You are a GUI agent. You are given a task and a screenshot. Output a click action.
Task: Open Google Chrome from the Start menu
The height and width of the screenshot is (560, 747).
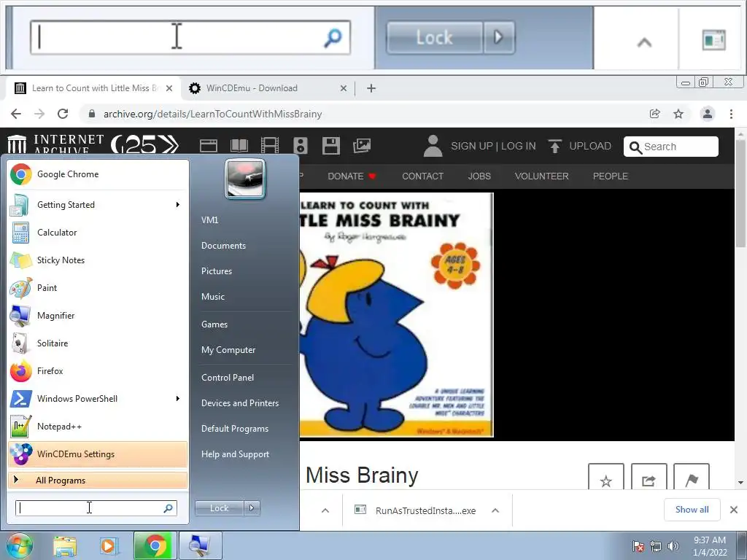point(98,174)
